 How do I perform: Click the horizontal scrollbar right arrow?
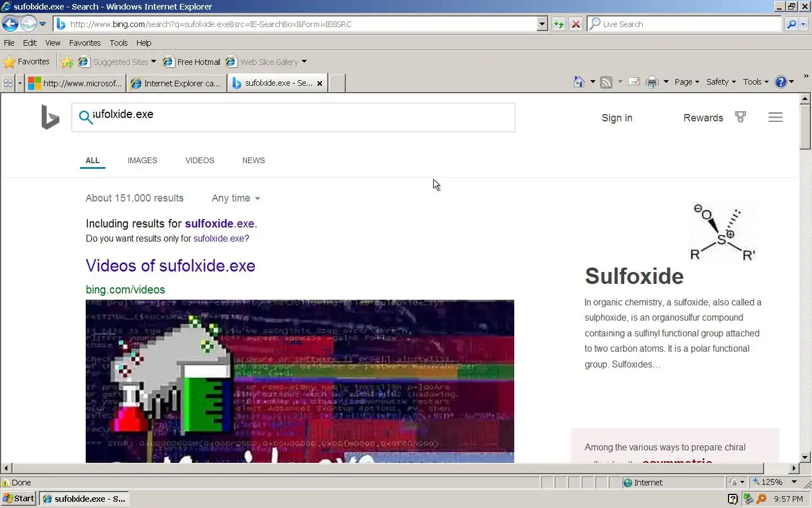794,468
